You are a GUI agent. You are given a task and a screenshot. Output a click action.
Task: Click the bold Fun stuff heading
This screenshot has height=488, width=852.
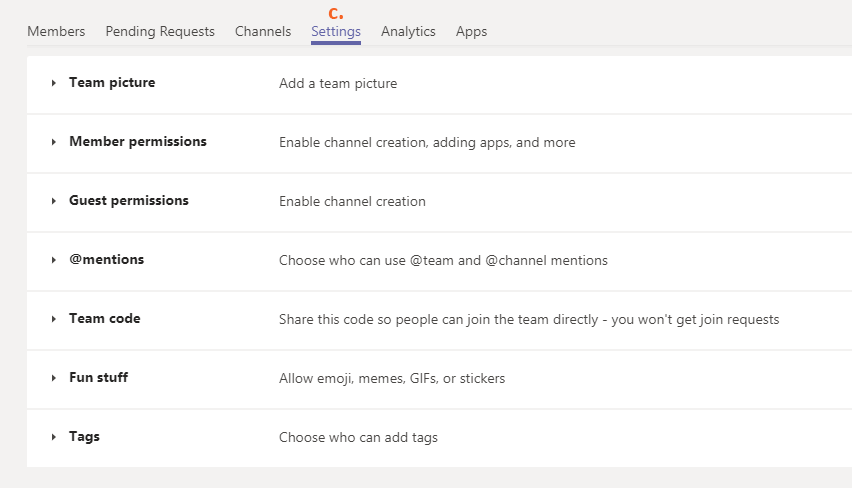(98, 378)
